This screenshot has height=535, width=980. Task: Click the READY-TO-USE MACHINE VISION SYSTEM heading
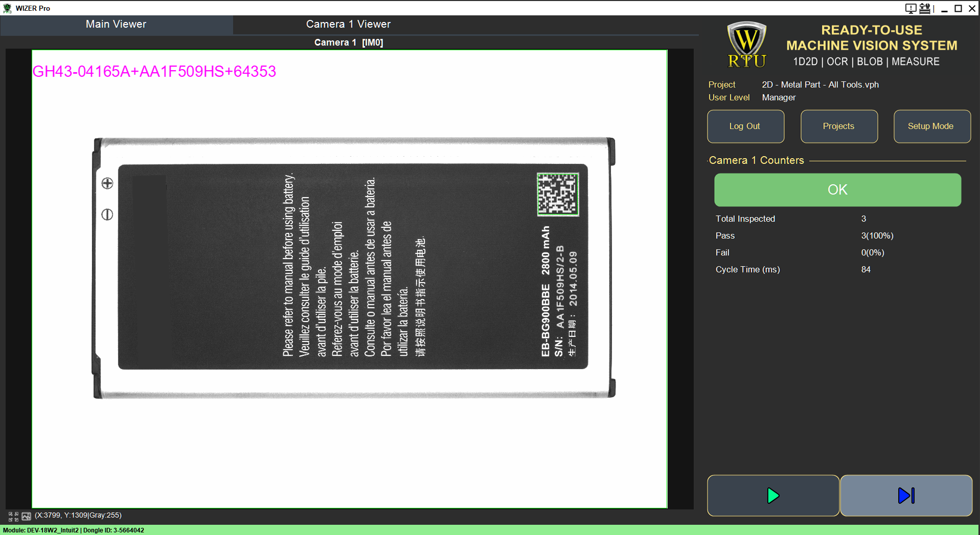point(872,38)
